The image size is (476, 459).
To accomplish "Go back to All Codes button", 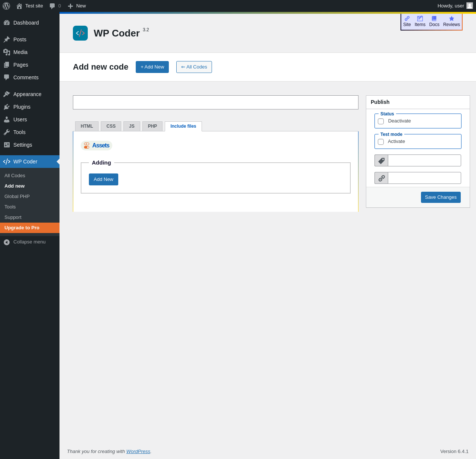I will (194, 67).
